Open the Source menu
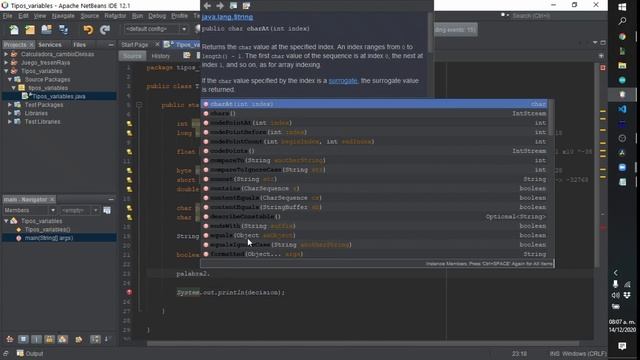This screenshot has height=360, width=640. point(90,16)
